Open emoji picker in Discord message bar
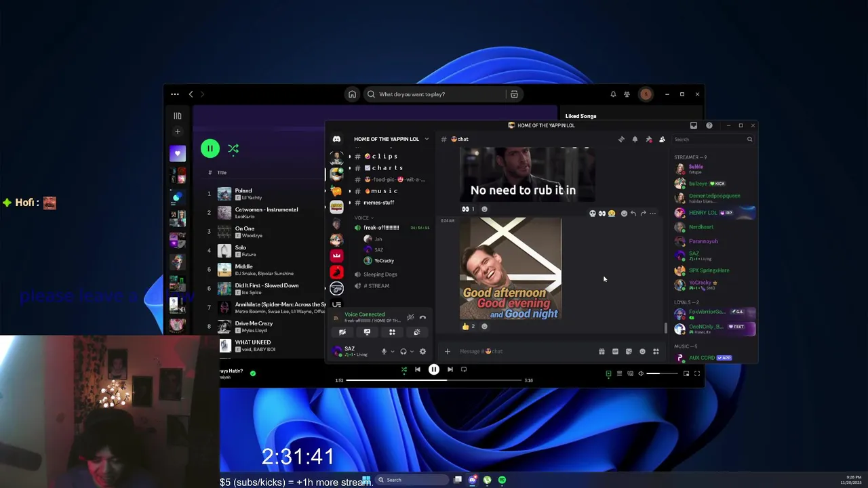Image resolution: width=868 pixels, height=488 pixels. click(x=642, y=351)
